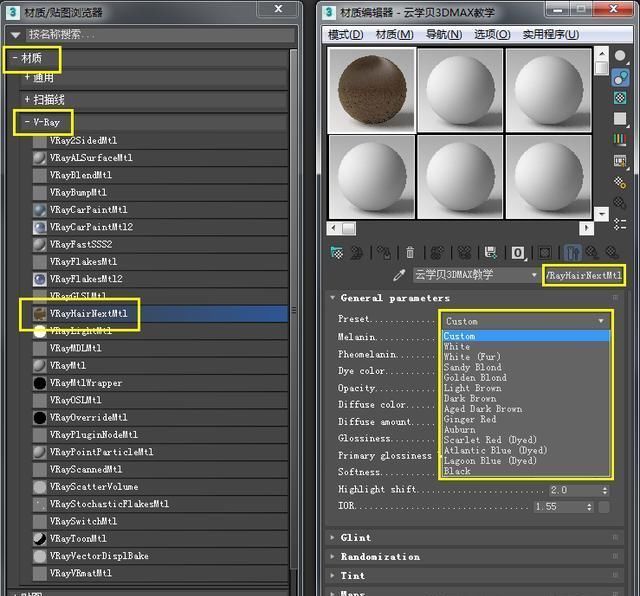Toggle the checkered Background icon

(x=620, y=98)
